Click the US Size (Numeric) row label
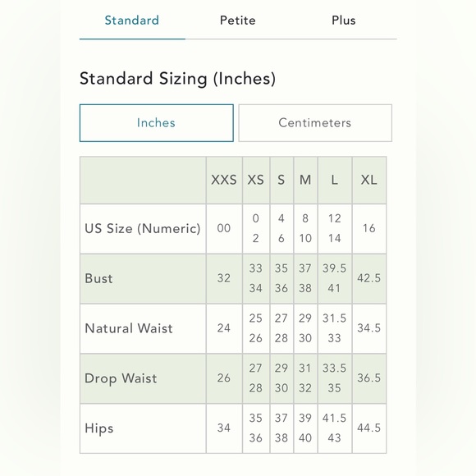Viewport: 476px width, 476px height. [x=143, y=229]
